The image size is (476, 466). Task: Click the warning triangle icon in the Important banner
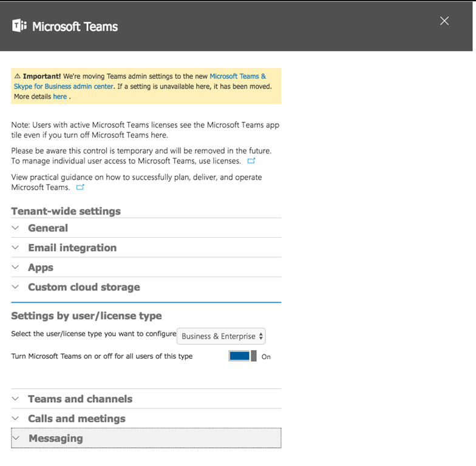[x=17, y=76]
